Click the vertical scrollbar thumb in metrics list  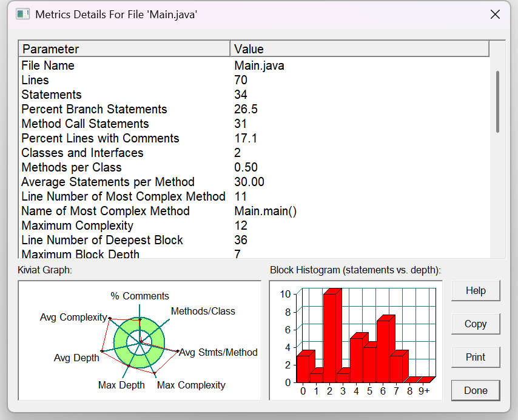click(497, 102)
